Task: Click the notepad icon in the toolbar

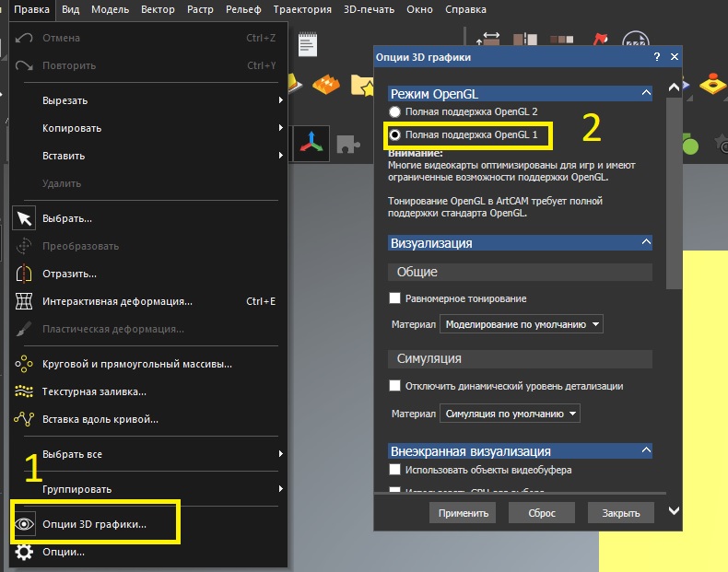Action: (x=308, y=44)
